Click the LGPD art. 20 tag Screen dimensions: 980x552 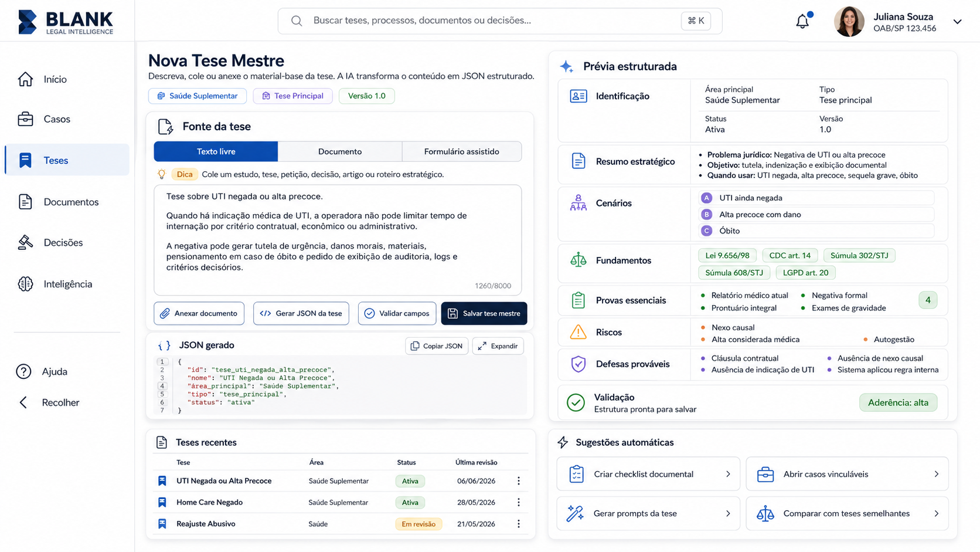point(805,272)
